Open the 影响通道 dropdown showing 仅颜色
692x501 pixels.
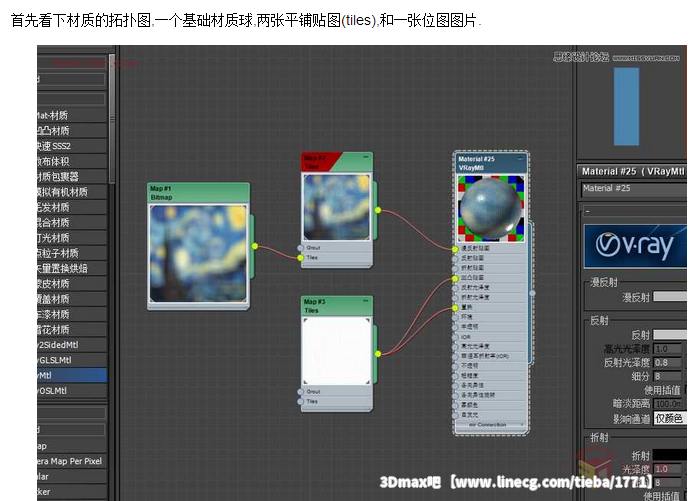[x=670, y=418]
